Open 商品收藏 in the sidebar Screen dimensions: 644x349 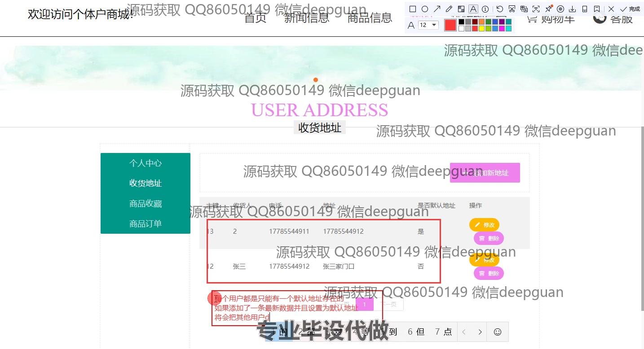[x=146, y=204]
